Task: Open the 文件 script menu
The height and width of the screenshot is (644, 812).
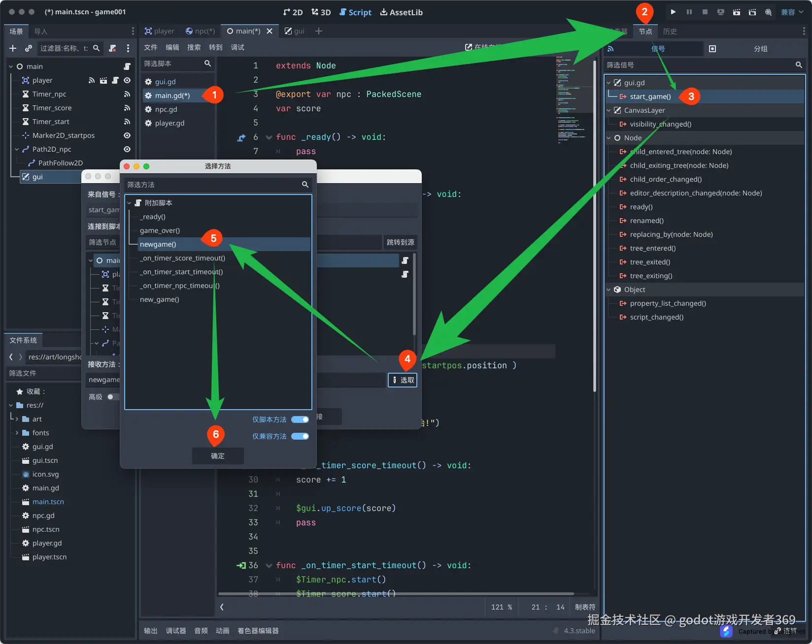Action: [x=151, y=47]
